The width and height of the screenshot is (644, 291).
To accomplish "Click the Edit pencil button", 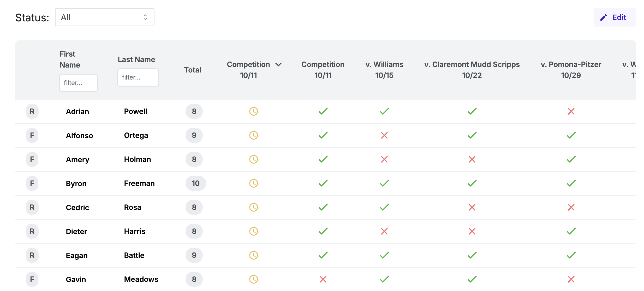I will coord(615,17).
